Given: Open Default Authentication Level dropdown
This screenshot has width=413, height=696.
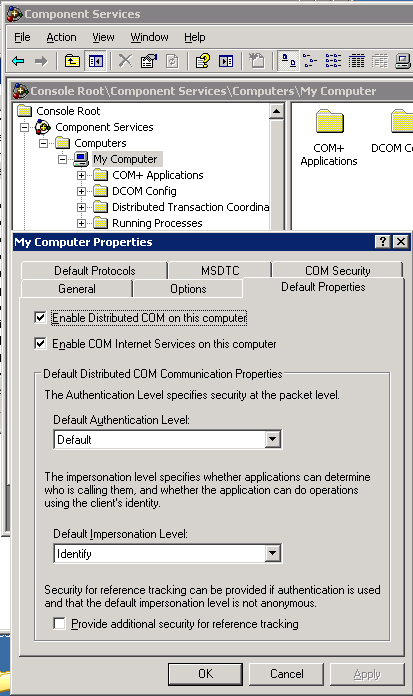Looking at the screenshot, I should point(273,439).
